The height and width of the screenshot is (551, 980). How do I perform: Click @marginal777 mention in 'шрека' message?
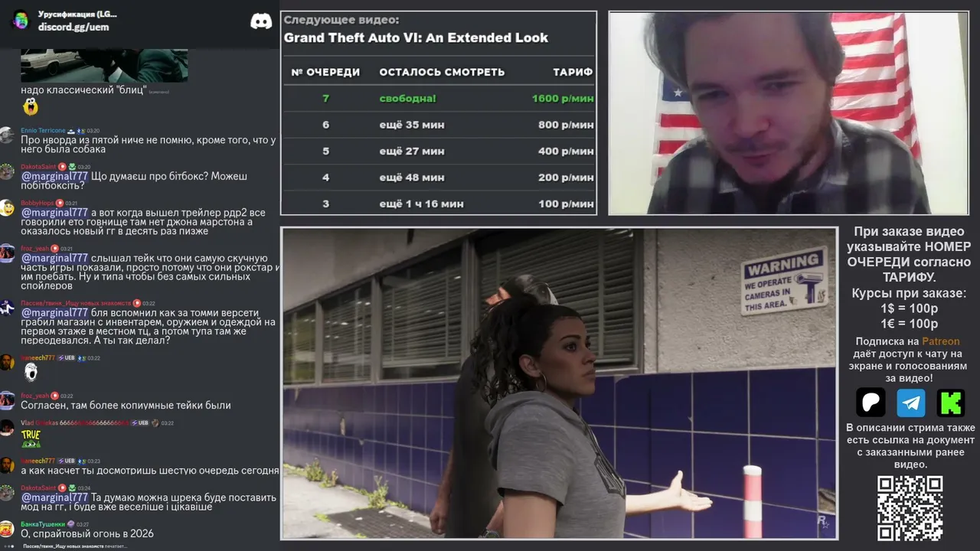pos(54,497)
